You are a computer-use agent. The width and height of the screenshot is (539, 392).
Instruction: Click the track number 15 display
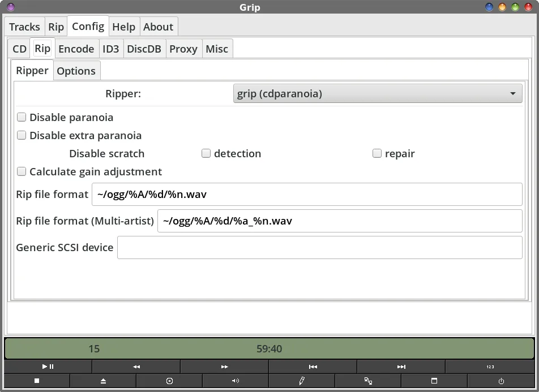94,348
